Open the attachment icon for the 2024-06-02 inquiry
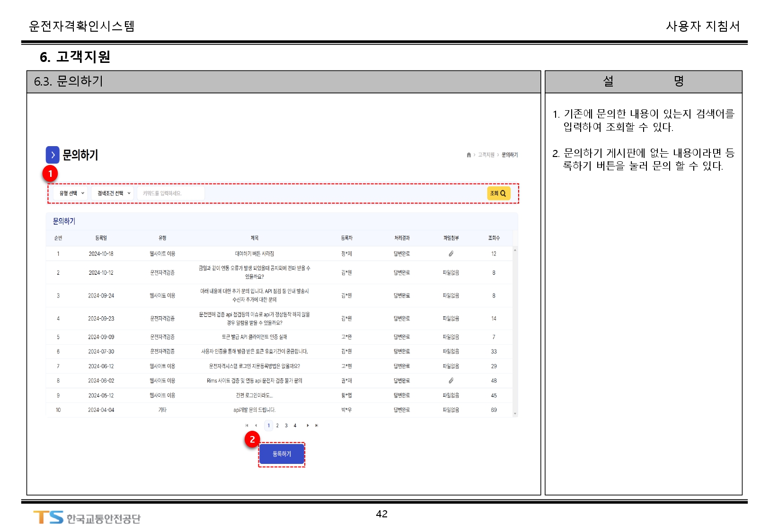The width and height of the screenshot is (769, 532). pos(451,381)
